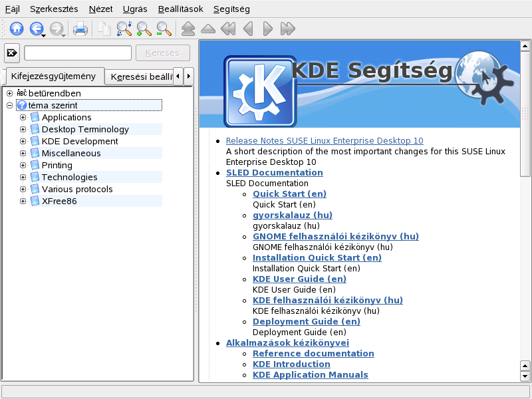Go to the Home page icon

[x=17, y=29]
